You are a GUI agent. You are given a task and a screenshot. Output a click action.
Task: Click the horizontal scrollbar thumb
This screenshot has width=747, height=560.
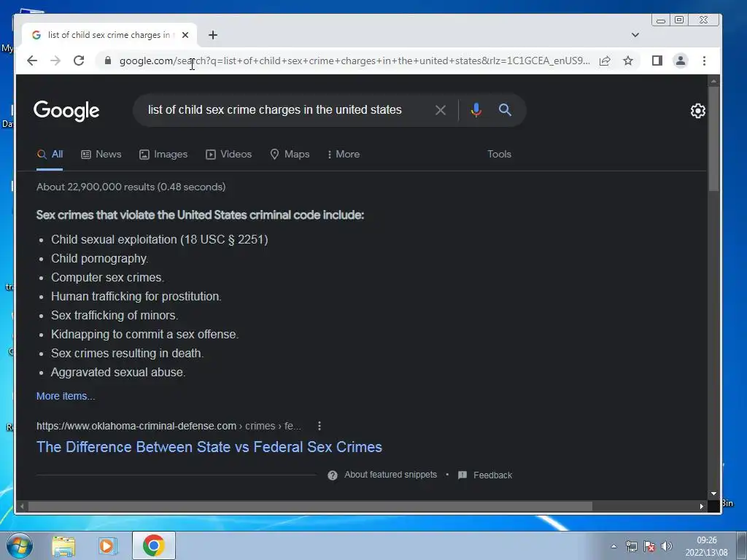pyautogui.click(x=309, y=506)
